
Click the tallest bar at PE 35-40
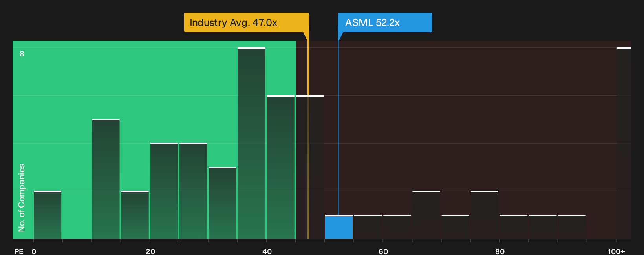point(251,143)
